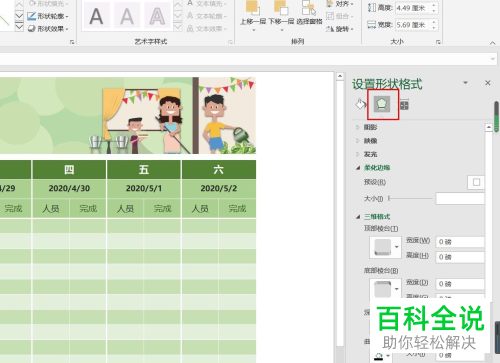The height and width of the screenshot is (363, 500).
Task: Click the Bottom bevel Width (宽度D) field
Action: pyautogui.click(x=460, y=284)
